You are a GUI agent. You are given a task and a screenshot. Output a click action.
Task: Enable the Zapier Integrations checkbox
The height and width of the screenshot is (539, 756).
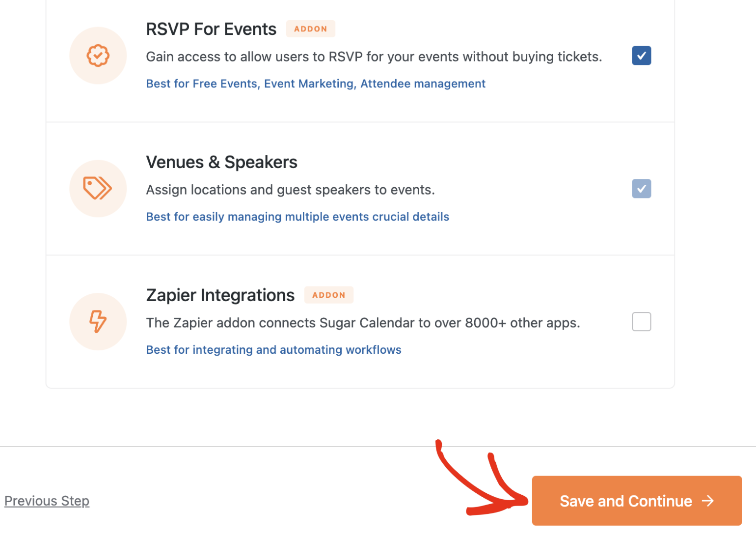pyautogui.click(x=642, y=322)
